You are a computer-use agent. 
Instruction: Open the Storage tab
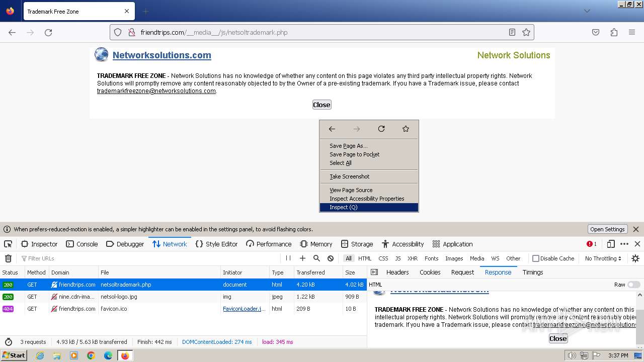(357, 244)
